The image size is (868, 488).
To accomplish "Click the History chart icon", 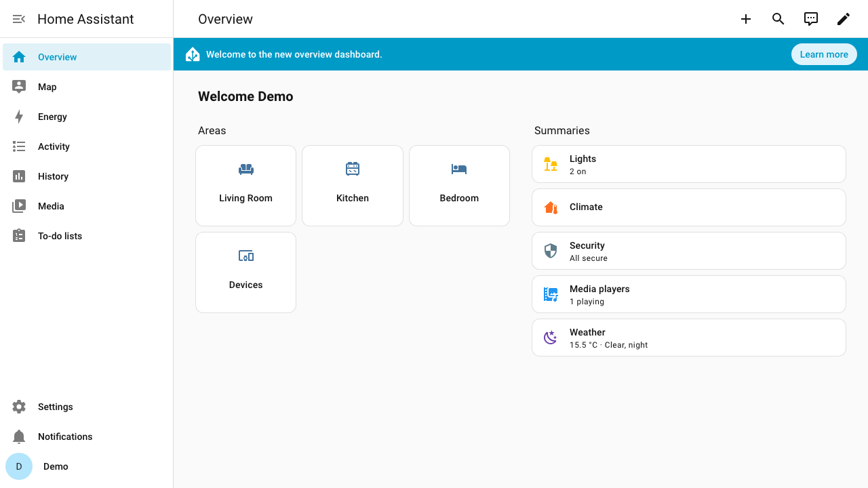I will [x=19, y=176].
